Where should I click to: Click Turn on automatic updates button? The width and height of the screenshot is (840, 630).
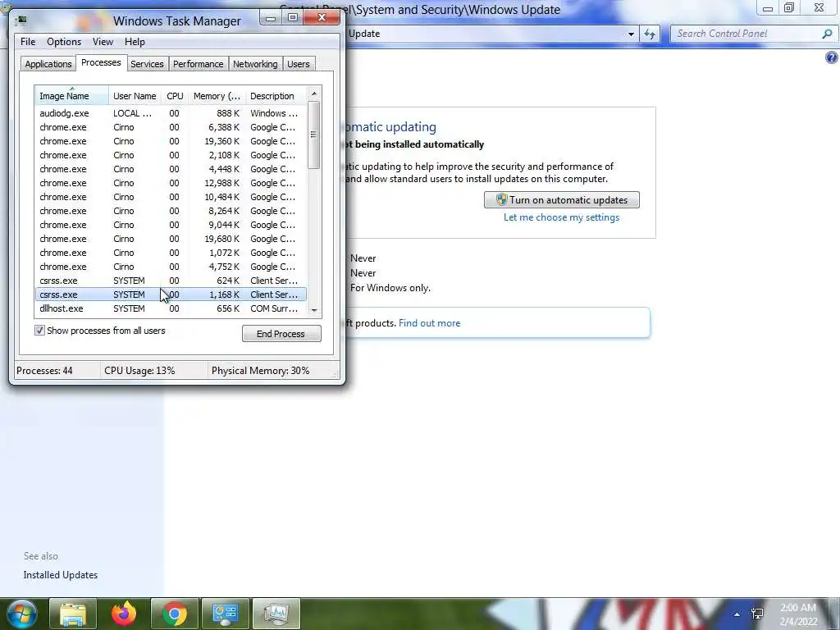point(561,200)
